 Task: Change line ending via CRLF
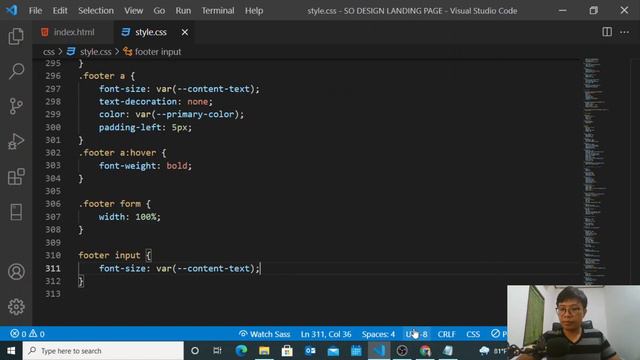point(446,334)
